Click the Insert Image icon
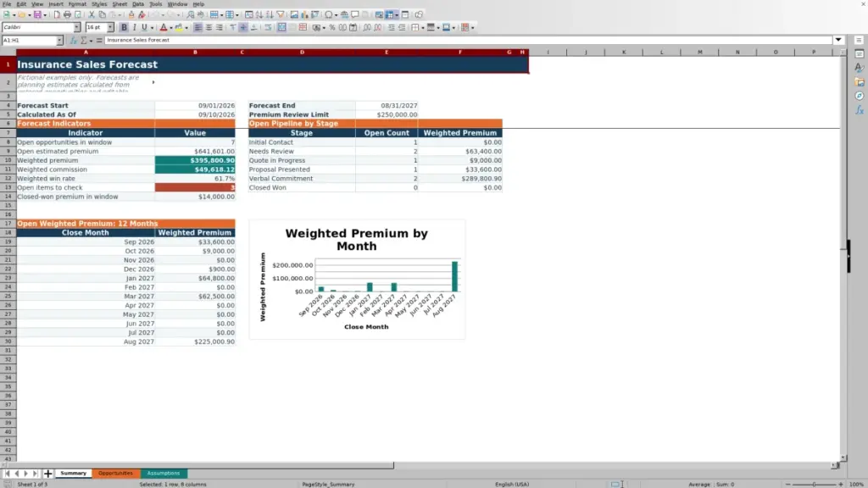Viewport: 868px width, 488px height. pyautogui.click(x=294, y=15)
